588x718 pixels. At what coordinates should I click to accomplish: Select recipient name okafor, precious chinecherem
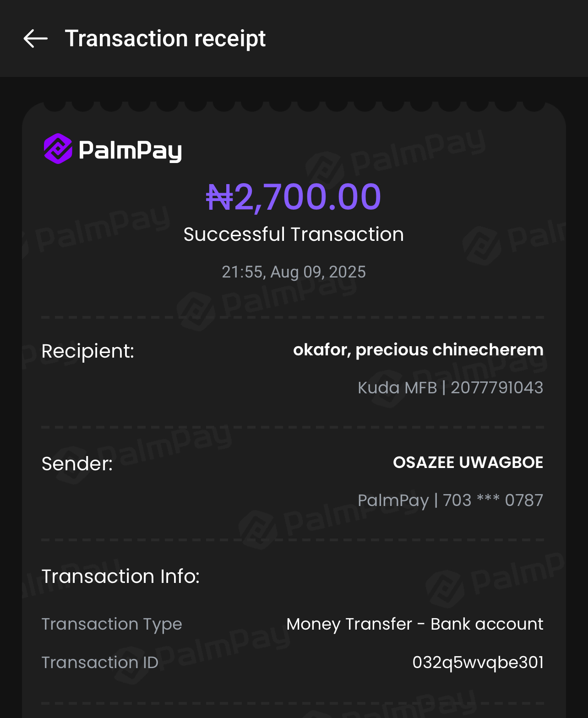tap(418, 350)
